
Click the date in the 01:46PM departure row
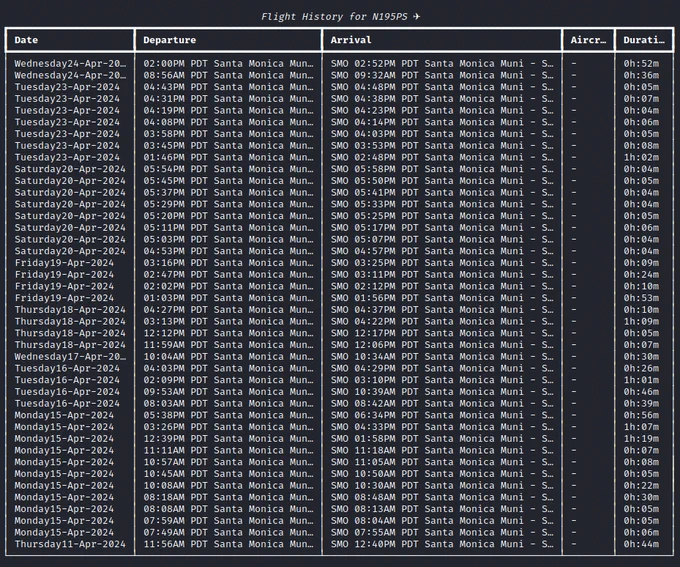[x=67, y=157]
